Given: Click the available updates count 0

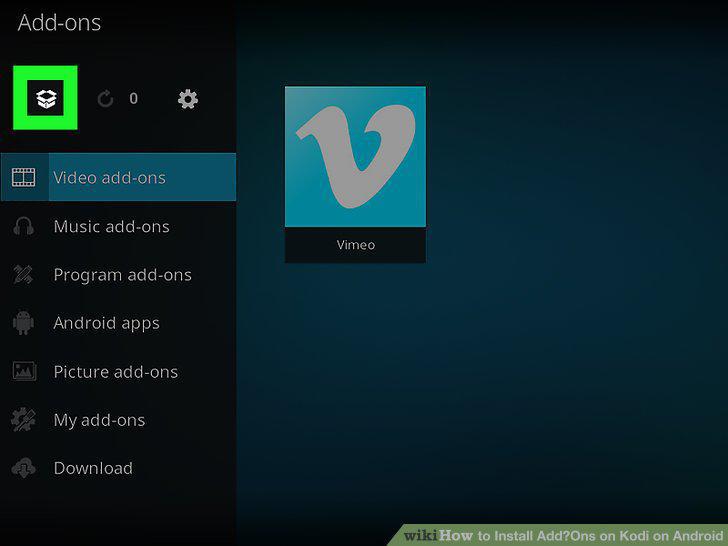Looking at the screenshot, I should click(x=133, y=98).
